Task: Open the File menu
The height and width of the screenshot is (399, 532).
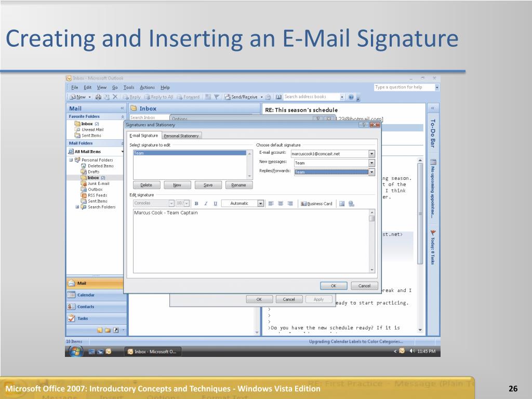Action: [75, 87]
